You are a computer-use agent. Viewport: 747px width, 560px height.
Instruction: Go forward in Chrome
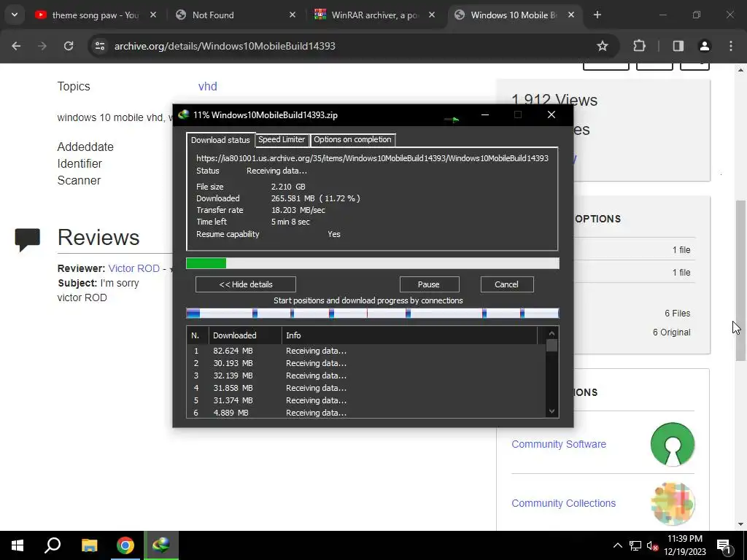(x=42, y=46)
